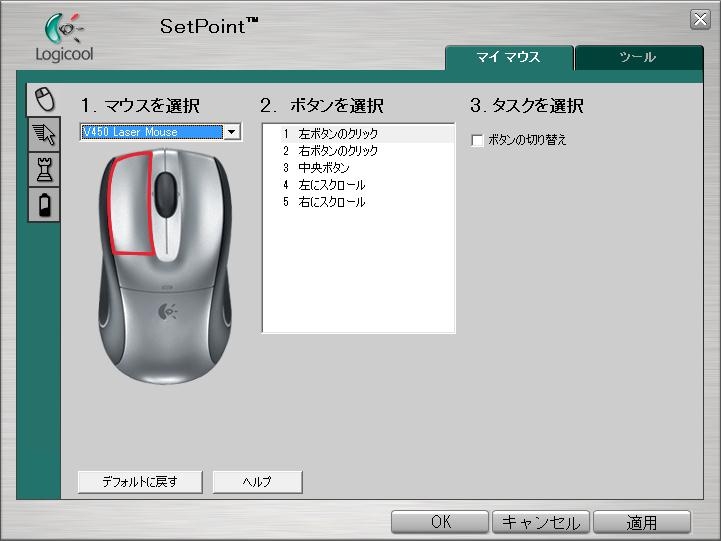This screenshot has width=721, height=541.
Task: Close the SetPoint window
Action: (x=700, y=19)
